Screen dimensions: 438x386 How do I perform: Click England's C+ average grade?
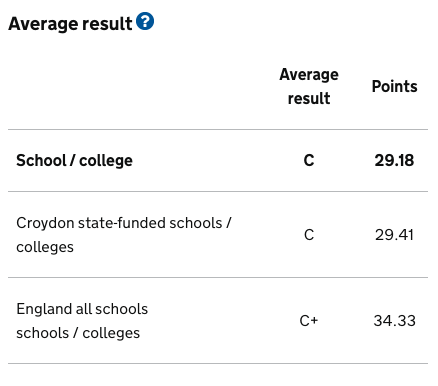[309, 321]
